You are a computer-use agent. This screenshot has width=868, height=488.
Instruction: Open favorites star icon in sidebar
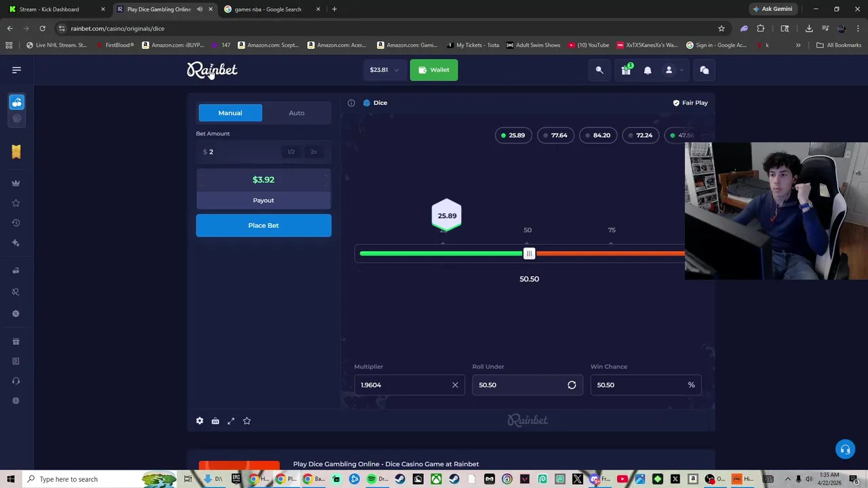(x=16, y=203)
